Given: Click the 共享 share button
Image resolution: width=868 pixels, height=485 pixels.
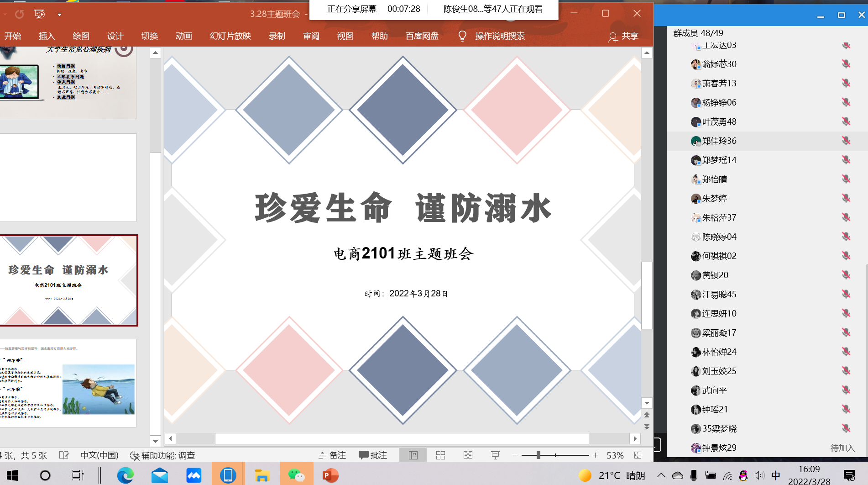Looking at the screenshot, I should coord(623,36).
